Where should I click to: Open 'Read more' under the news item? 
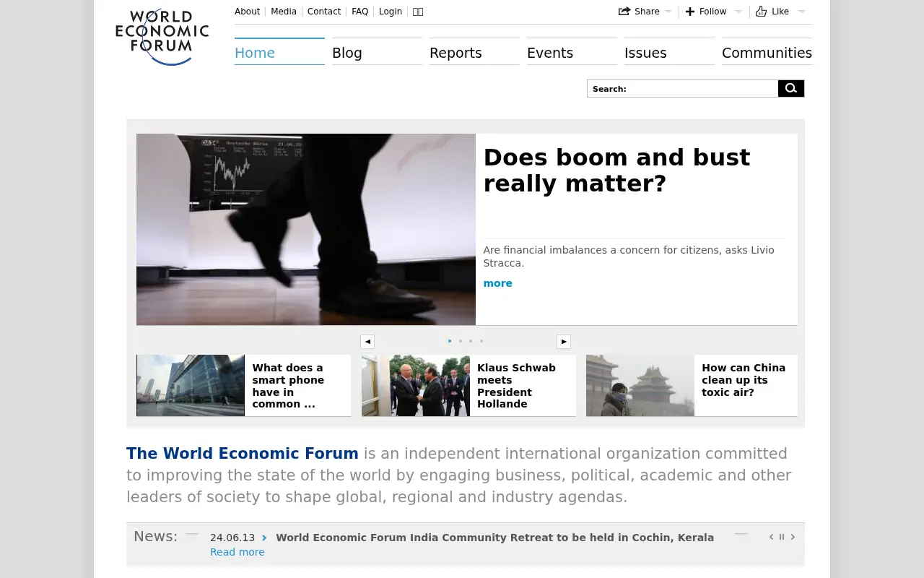point(237,552)
